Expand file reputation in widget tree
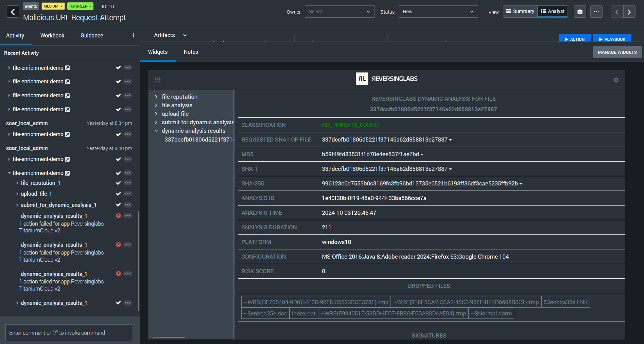The image size is (644, 344). [156, 97]
